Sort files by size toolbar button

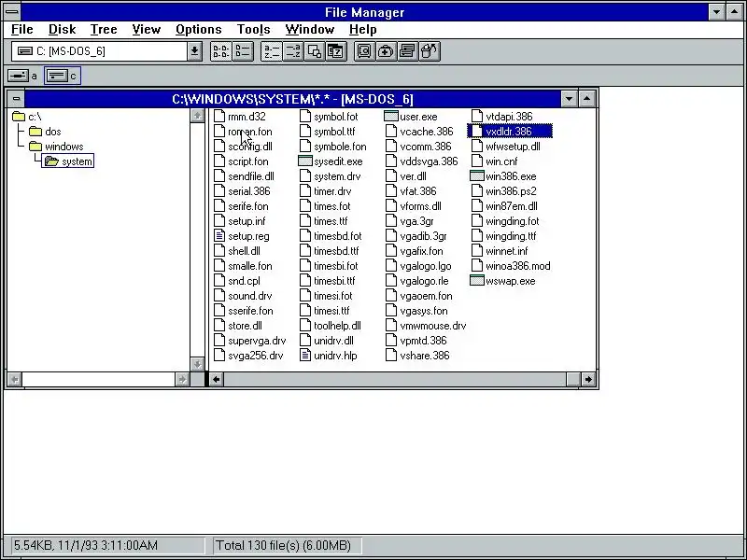(x=315, y=51)
